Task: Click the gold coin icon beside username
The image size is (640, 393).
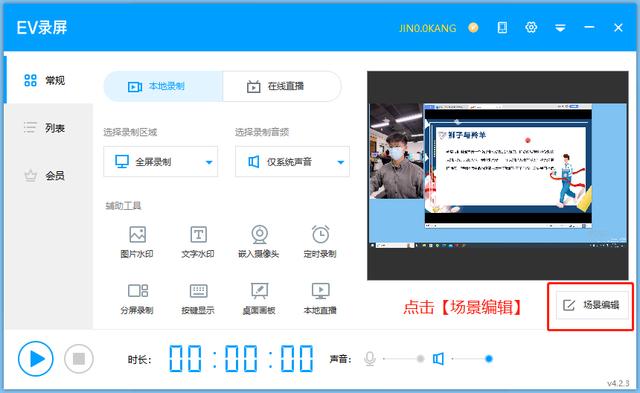Action: tap(473, 27)
